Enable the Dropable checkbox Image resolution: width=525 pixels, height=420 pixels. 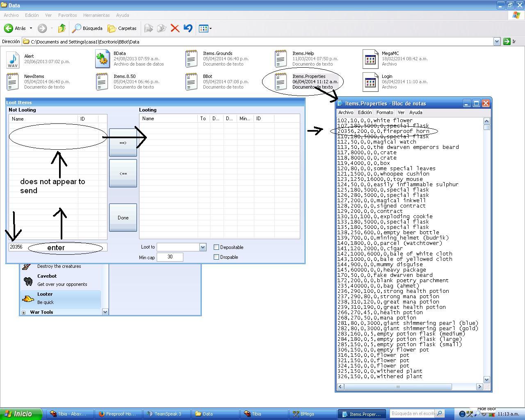click(x=217, y=257)
